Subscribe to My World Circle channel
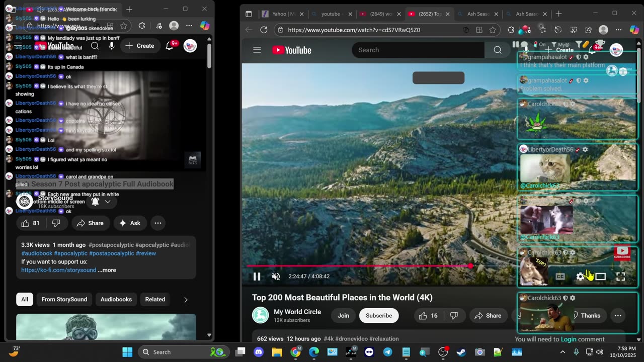 pos(378,315)
